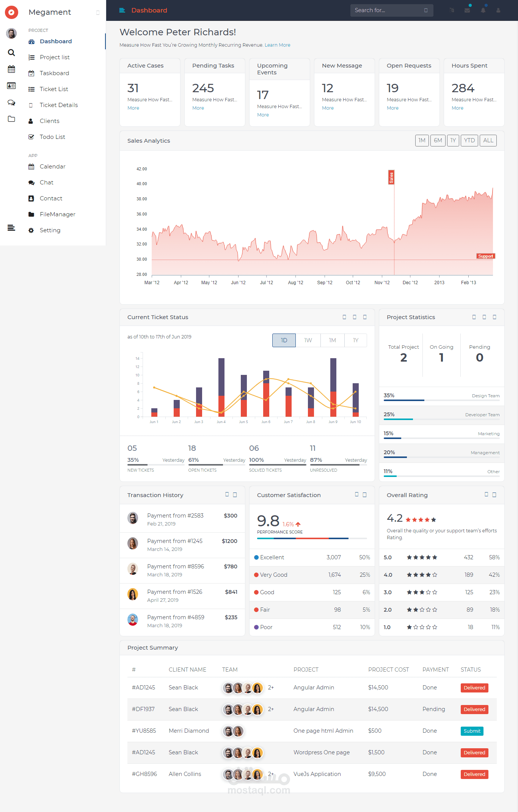Select the 1Y range in Sales Analytics
This screenshot has height=812, width=518.
(x=453, y=140)
